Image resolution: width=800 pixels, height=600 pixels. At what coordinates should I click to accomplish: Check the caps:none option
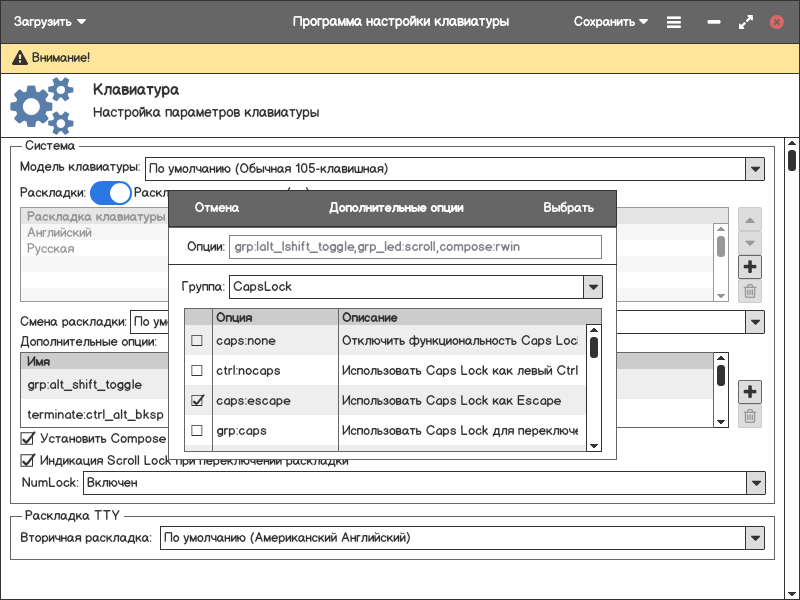pos(197,341)
